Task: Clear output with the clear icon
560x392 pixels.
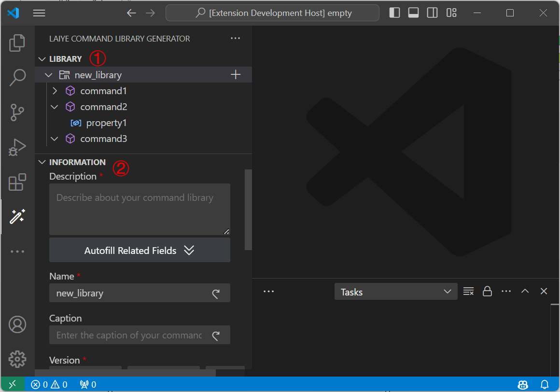Action: click(468, 291)
